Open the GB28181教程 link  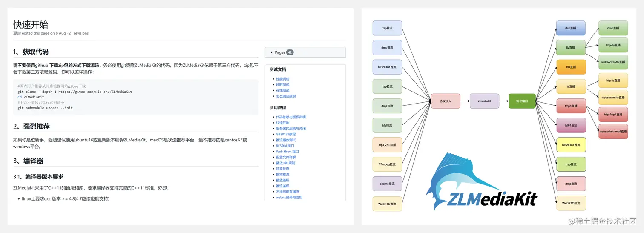286,134
